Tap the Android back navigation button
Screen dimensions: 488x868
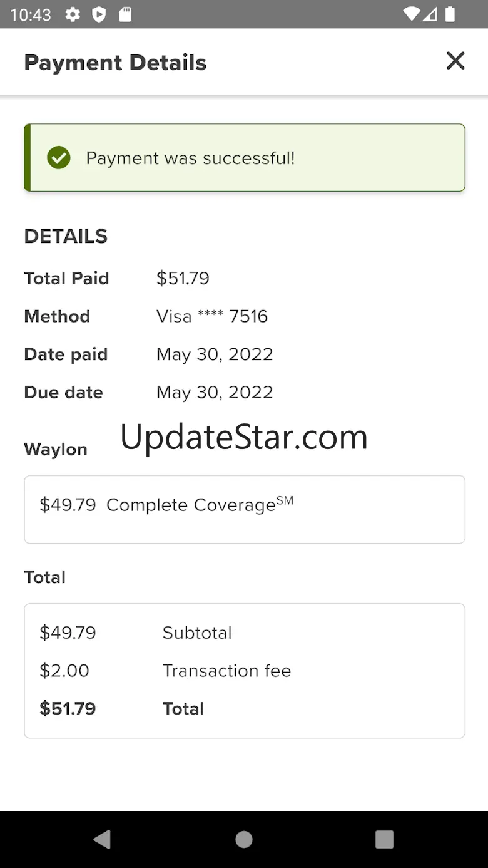tap(102, 839)
